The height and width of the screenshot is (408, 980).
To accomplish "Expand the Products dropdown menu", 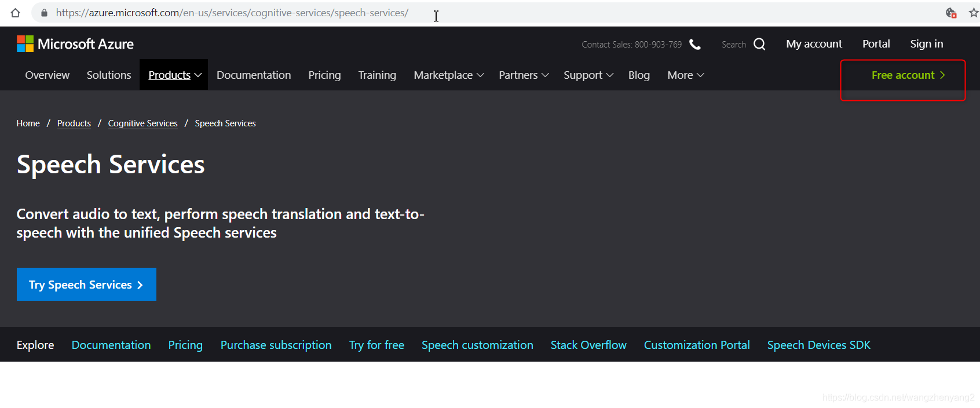I will 175,75.
